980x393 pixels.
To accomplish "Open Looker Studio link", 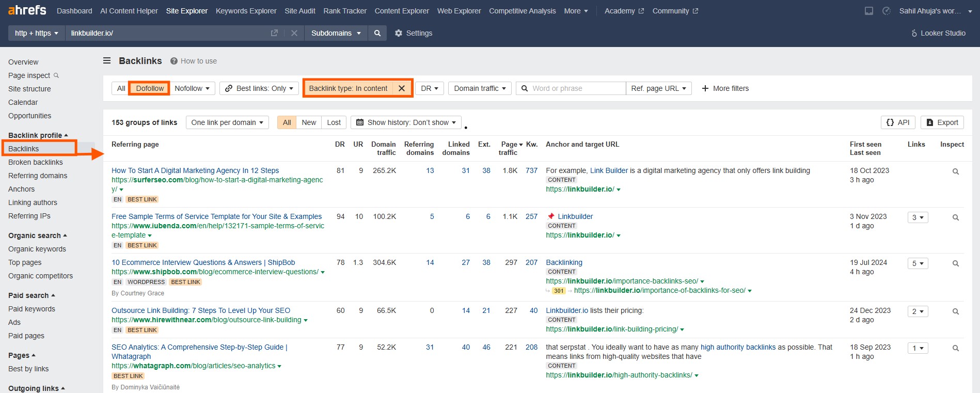I will tap(938, 33).
